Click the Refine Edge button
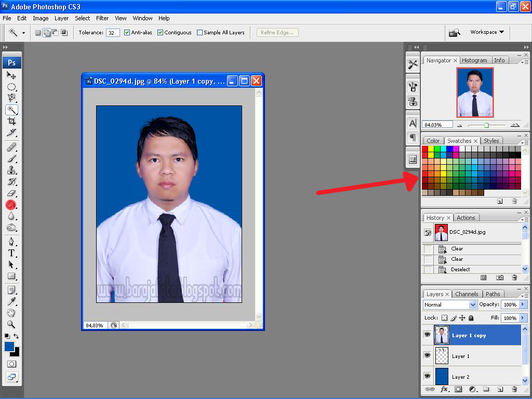The height and width of the screenshot is (399, 532). (277, 32)
